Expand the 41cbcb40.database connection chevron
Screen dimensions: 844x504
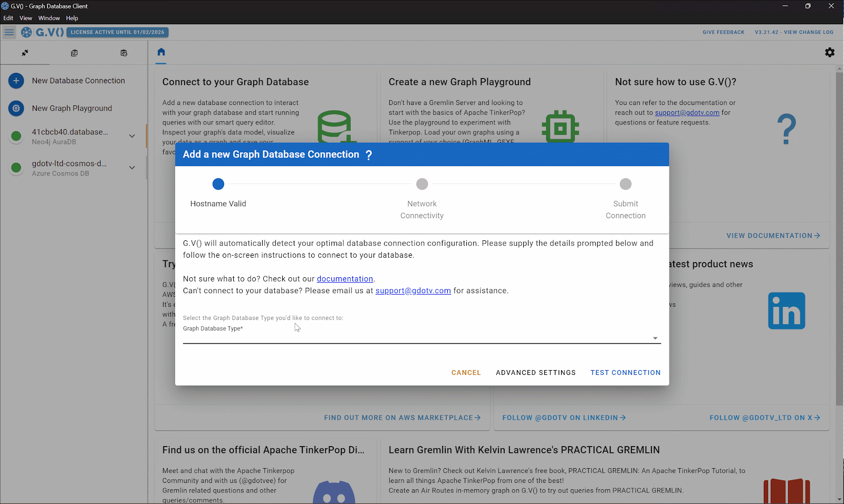coord(132,136)
